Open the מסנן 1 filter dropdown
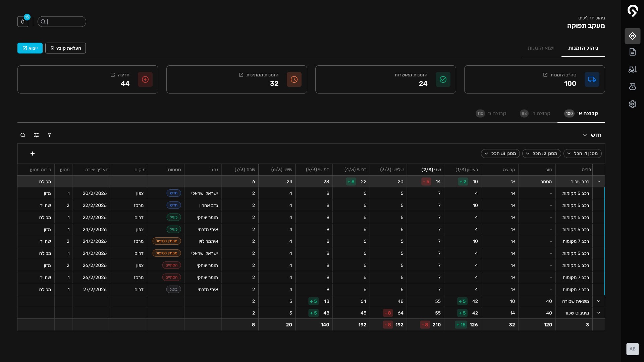 point(582,154)
